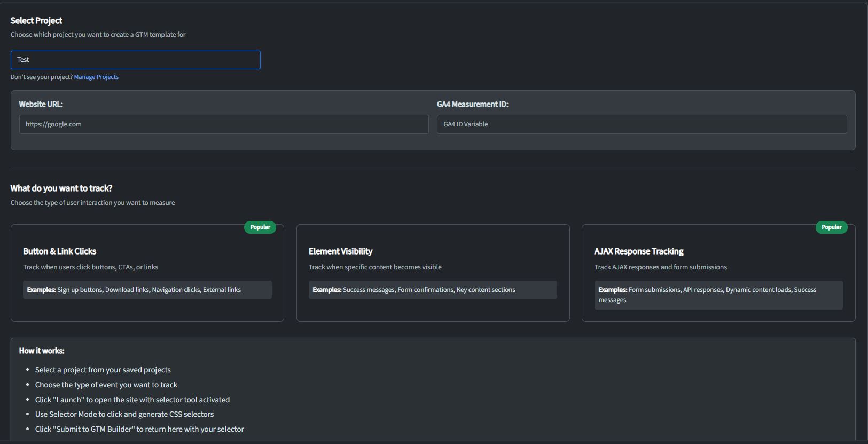Click 'Select a project from your saved projects'

point(103,370)
